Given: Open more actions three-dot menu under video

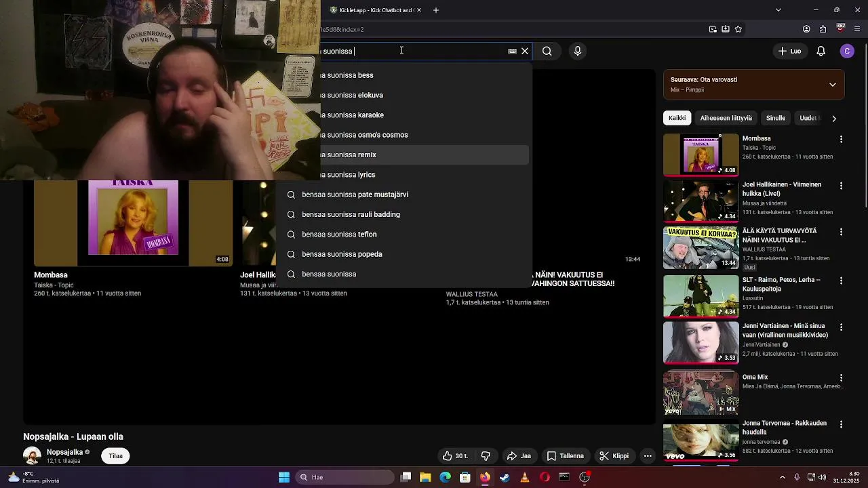Looking at the screenshot, I should [x=648, y=456].
